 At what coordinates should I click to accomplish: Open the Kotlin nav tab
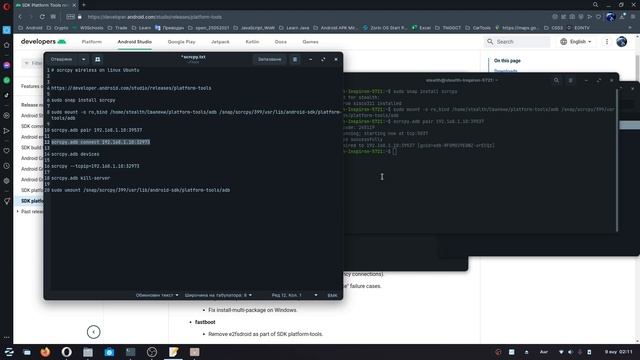[x=252, y=42]
